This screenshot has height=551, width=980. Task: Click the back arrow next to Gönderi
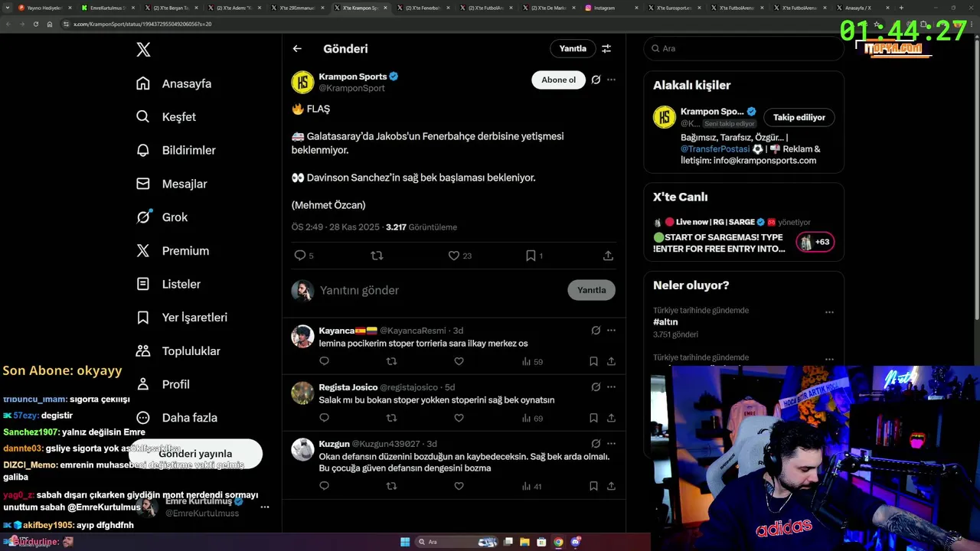tap(297, 48)
